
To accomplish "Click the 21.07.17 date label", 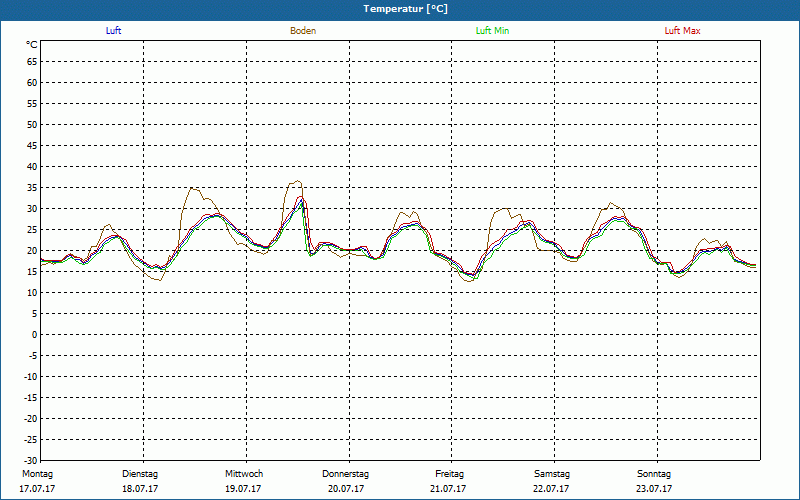I will click(448, 489).
